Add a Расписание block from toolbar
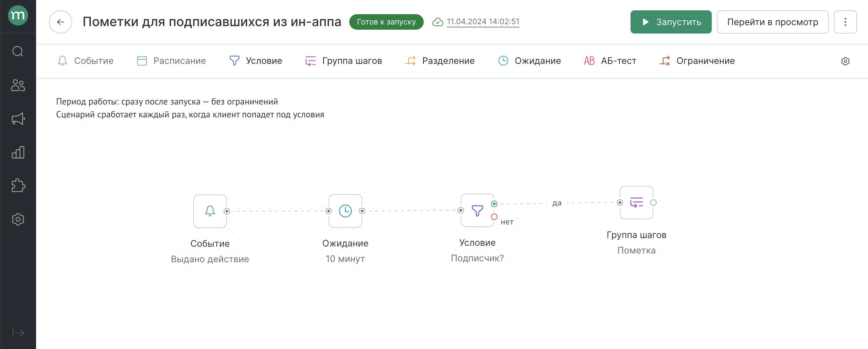Viewport: 868px width, 349px height. point(171,61)
